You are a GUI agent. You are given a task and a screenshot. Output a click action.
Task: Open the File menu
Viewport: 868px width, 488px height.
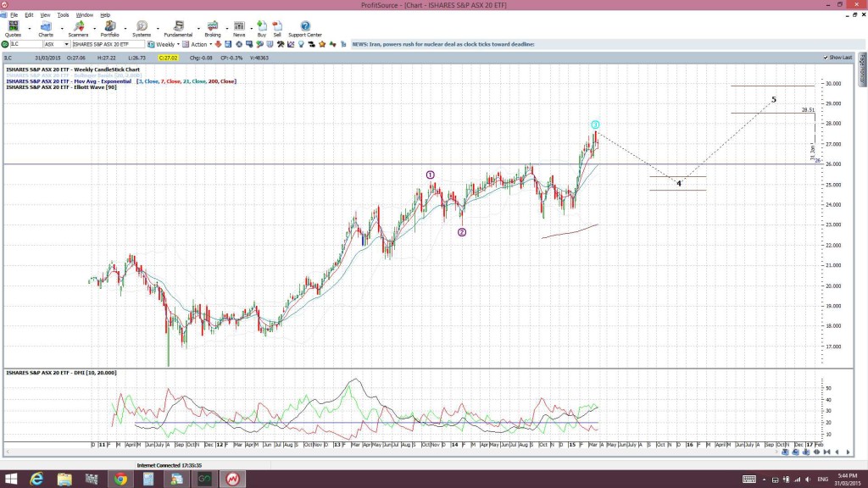pos(14,15)
